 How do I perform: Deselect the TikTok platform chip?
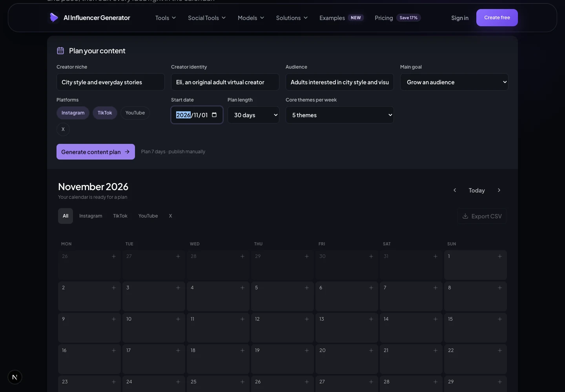(x=105, y=113)
